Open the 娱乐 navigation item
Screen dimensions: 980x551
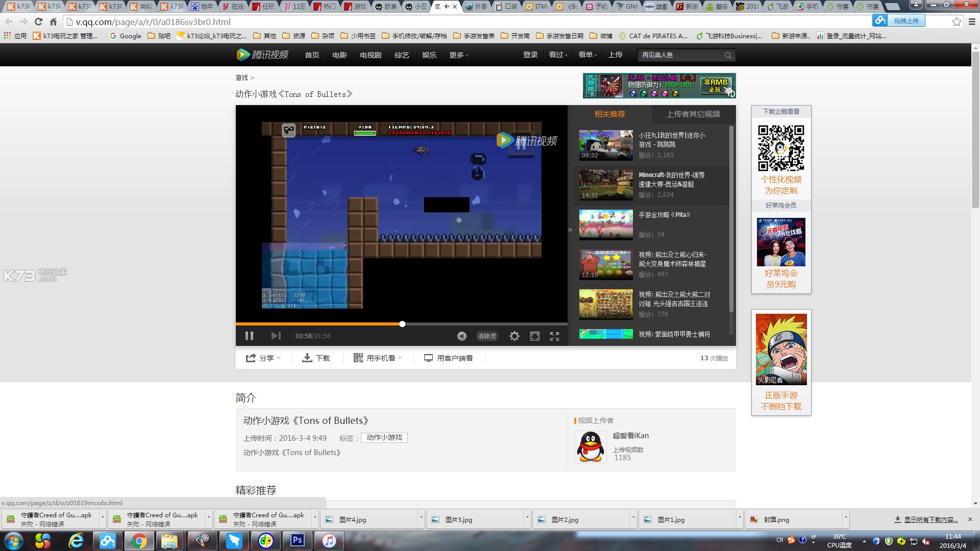429,55
